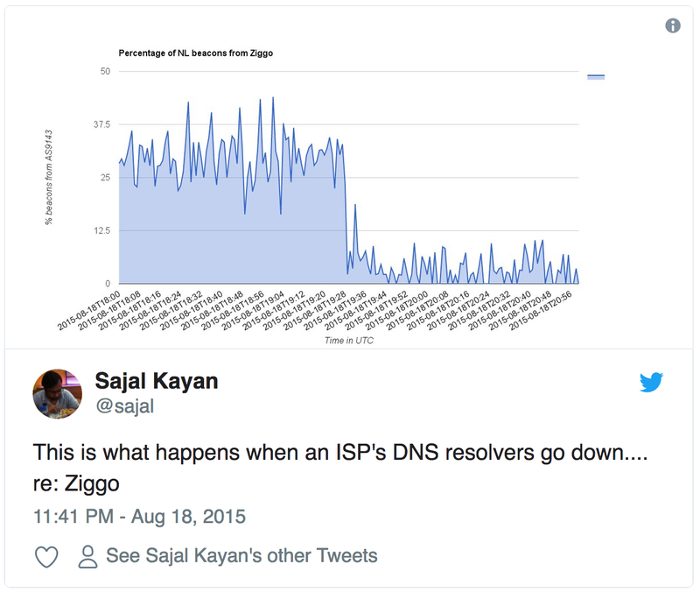Click the person icon beside other Tweets
The image size is (700, 592).
tap(87, 556)
